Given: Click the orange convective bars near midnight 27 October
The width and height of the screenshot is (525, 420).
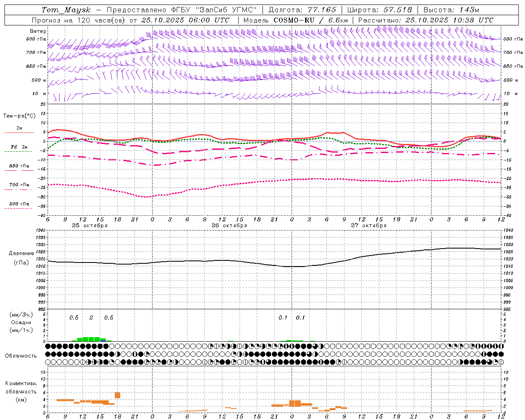Looking at the screenshot, I should 295,403.
